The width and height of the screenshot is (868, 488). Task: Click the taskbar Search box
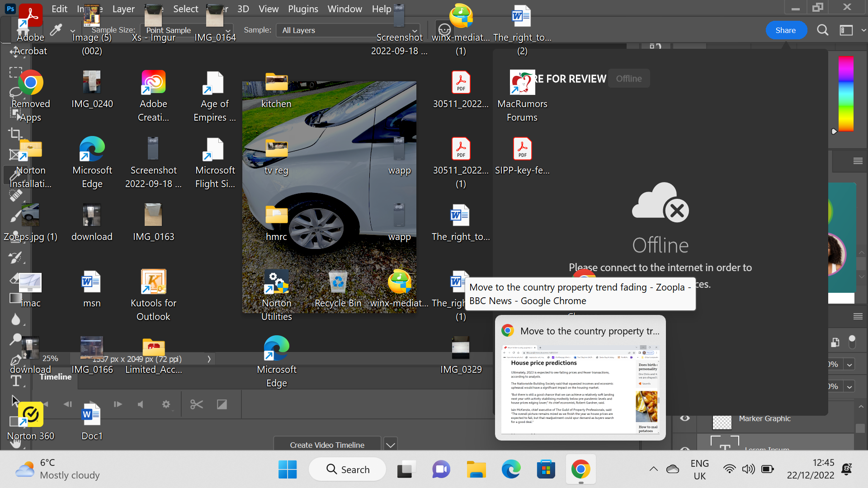[x=347, y=470]
